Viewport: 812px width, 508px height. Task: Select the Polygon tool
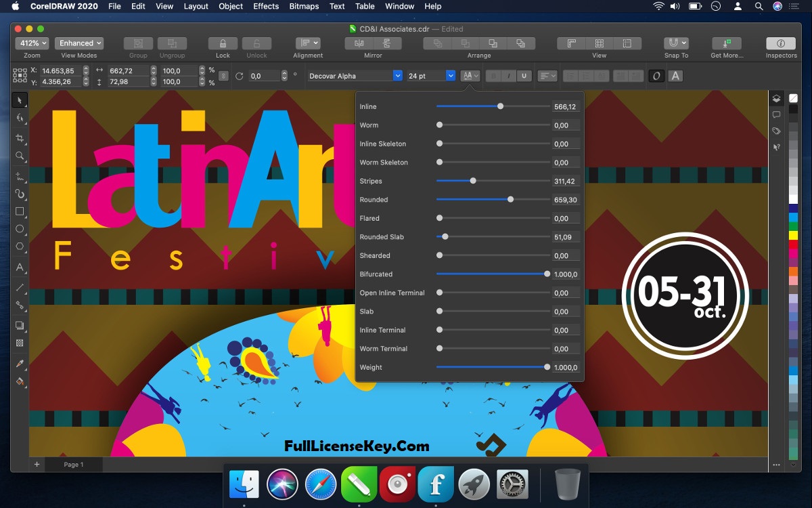point(20,247)
